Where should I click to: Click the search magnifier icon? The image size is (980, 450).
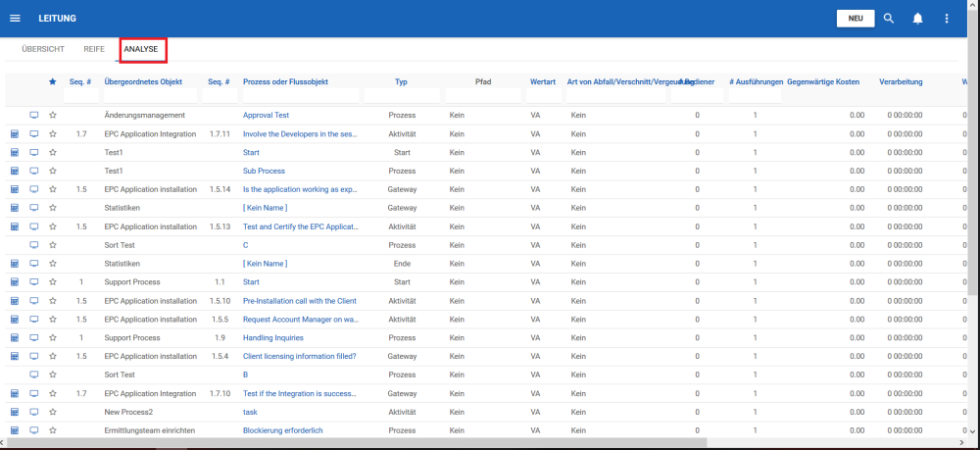point(889,19)
